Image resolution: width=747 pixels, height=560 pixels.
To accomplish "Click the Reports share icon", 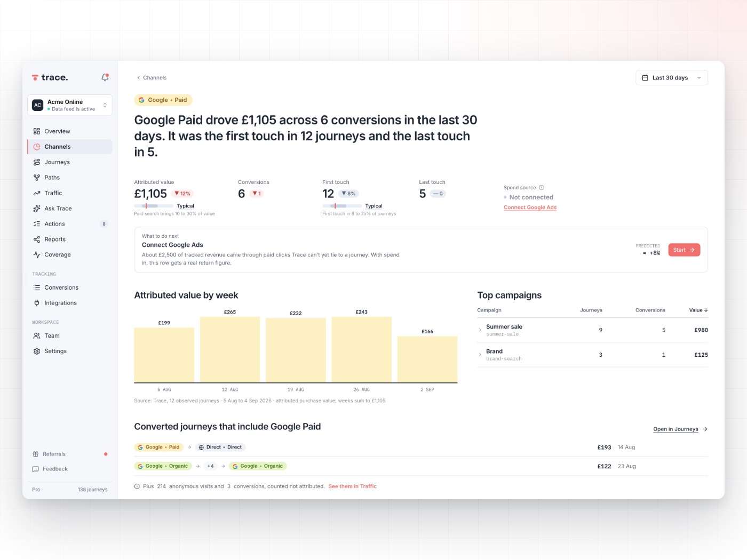I will (37, 239).
